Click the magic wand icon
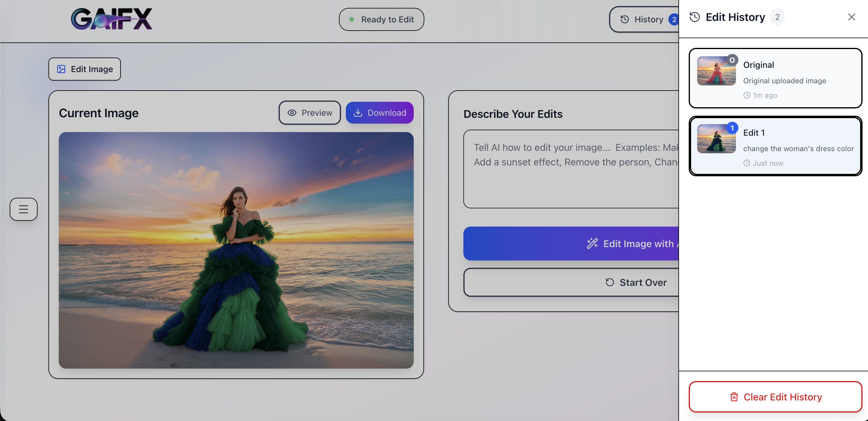The height and width of the screenshot is (421, 868). [x=592, y=244]
